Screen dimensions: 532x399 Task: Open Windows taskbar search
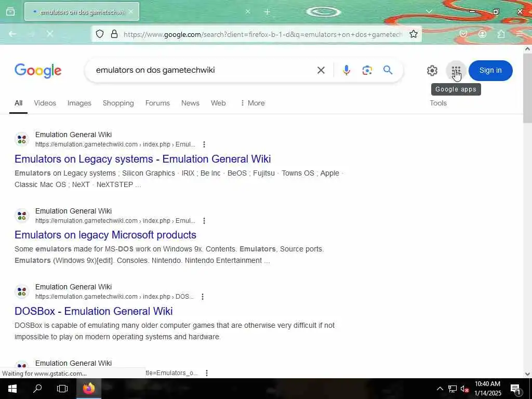point(37,389)
